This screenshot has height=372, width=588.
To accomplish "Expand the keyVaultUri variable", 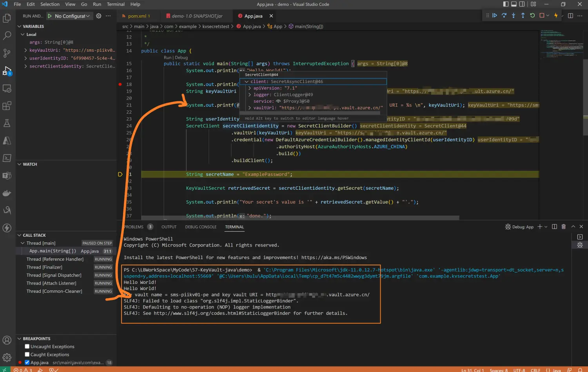I will pos(25,50).
